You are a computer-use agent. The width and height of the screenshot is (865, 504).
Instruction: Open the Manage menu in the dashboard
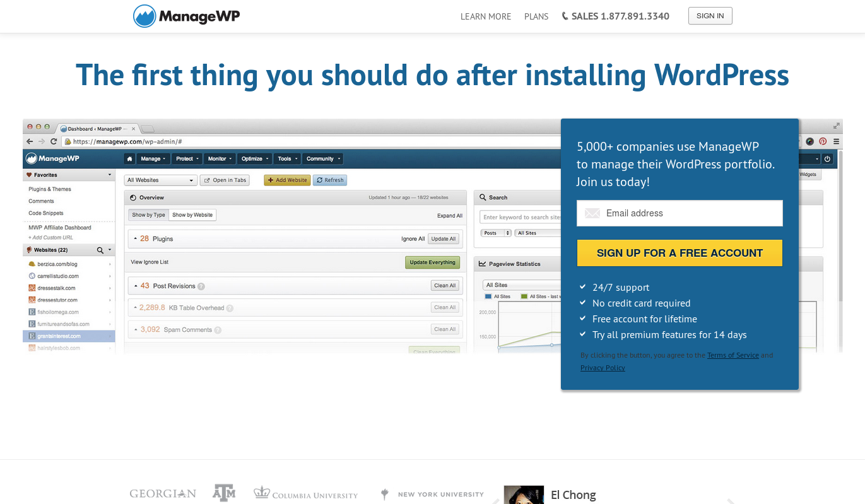[153, 159]
